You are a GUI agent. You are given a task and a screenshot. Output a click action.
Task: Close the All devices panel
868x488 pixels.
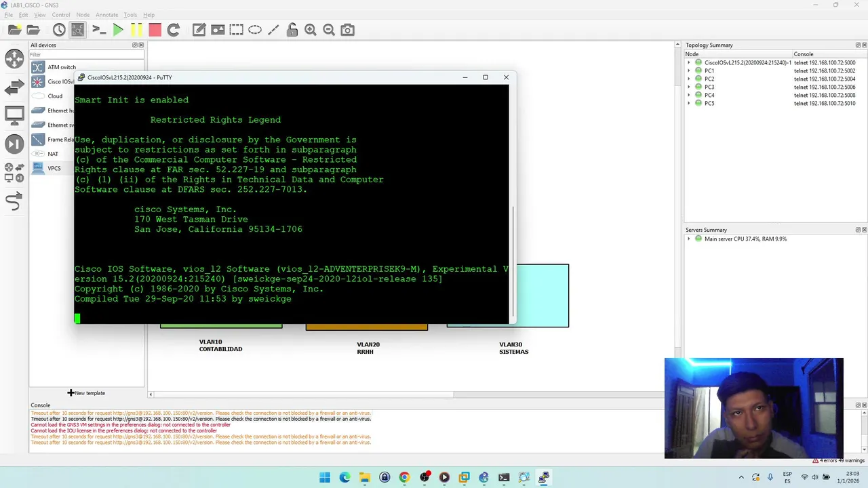pyautogui.click(x=141, y=45)
